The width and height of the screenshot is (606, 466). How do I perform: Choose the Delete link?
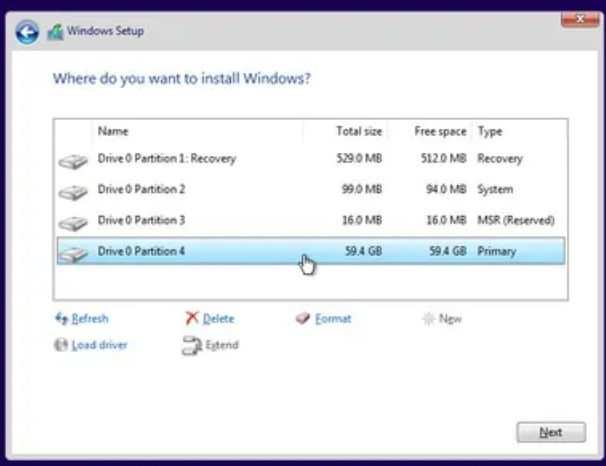click(x=218, y=319)
